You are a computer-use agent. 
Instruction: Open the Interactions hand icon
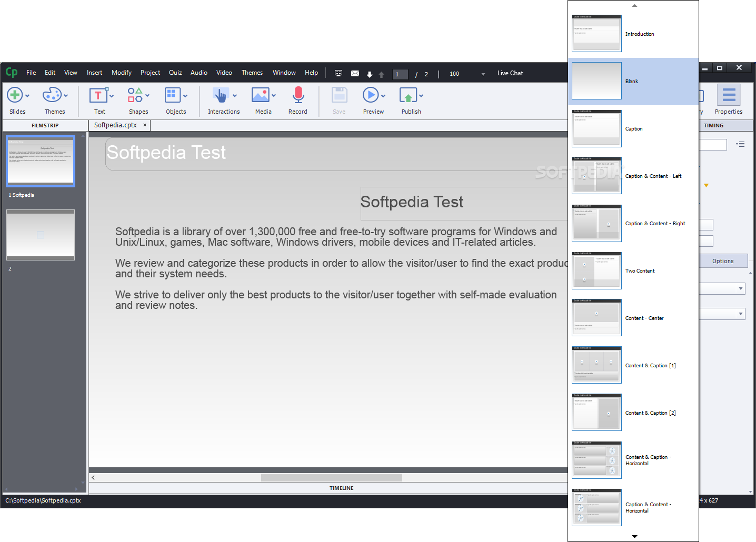(220, 95)
